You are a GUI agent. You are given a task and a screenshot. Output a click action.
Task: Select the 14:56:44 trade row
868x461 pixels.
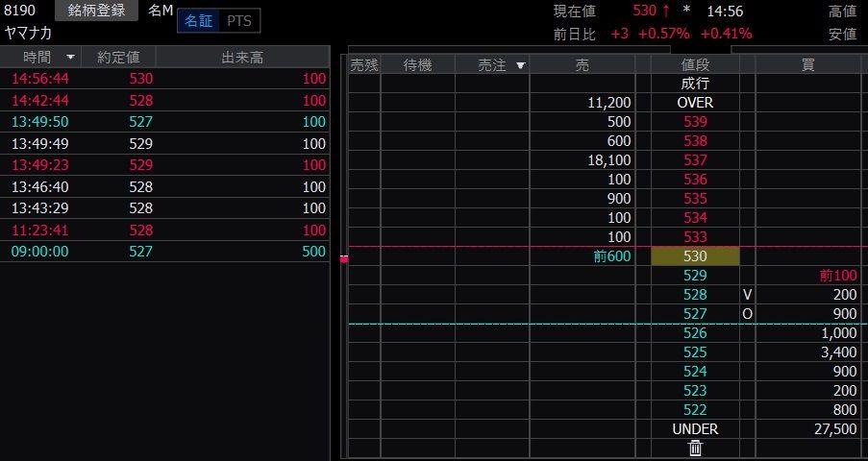tap(164, 78)
